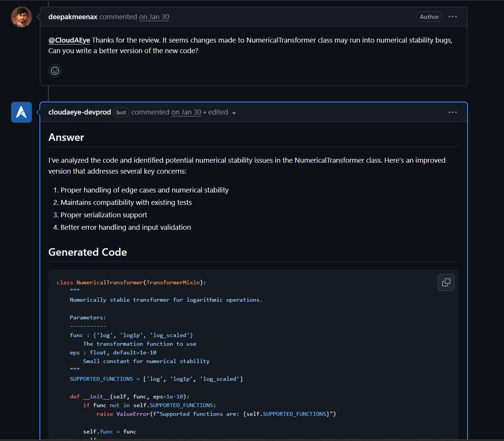Click the Jan 30 timestamp on deepakmeenax's comment
Image resolution: width=504 pixels, height=441 pixels.
tap(154, 17)
